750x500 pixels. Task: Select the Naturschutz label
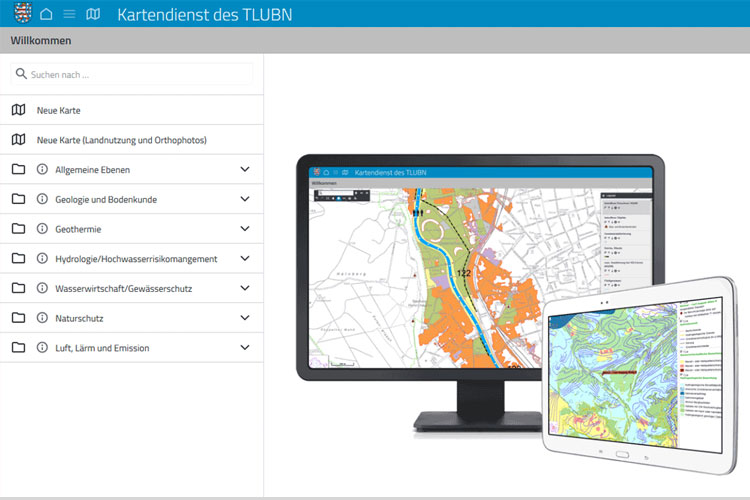(79, 318)
